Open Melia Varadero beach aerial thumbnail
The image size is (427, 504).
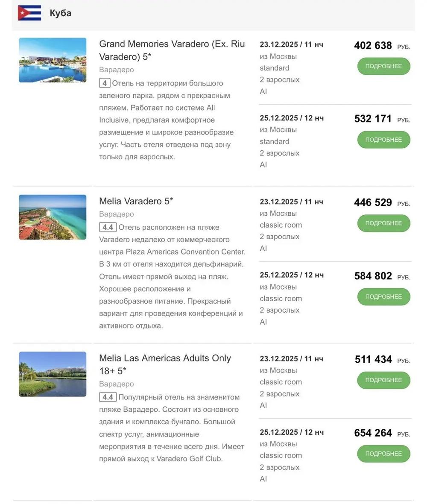point(53,217)
